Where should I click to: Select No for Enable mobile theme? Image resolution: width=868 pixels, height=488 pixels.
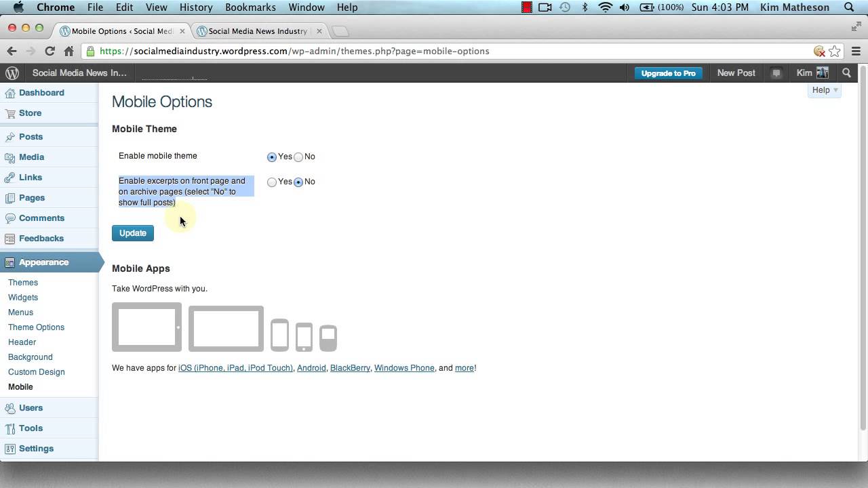[x=298, y=157]
